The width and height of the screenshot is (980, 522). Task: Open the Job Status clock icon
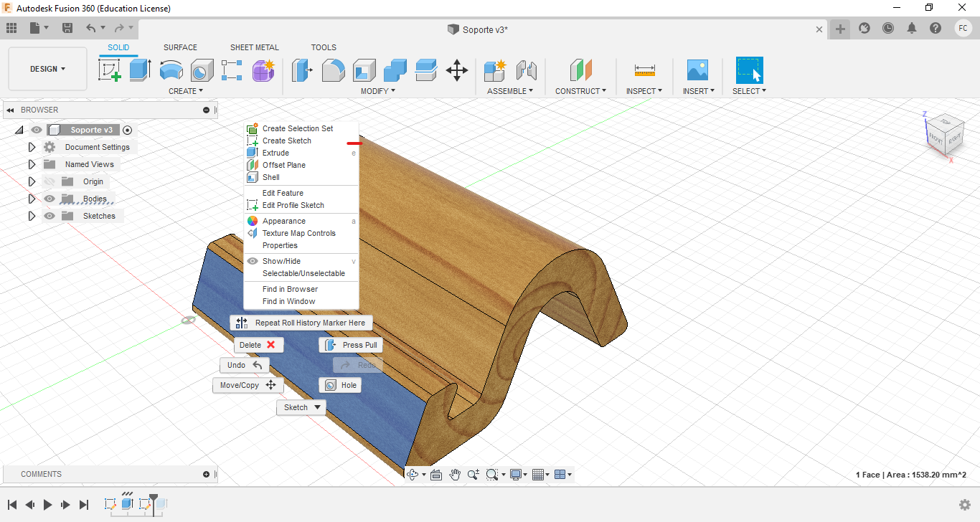pos(888,28)
